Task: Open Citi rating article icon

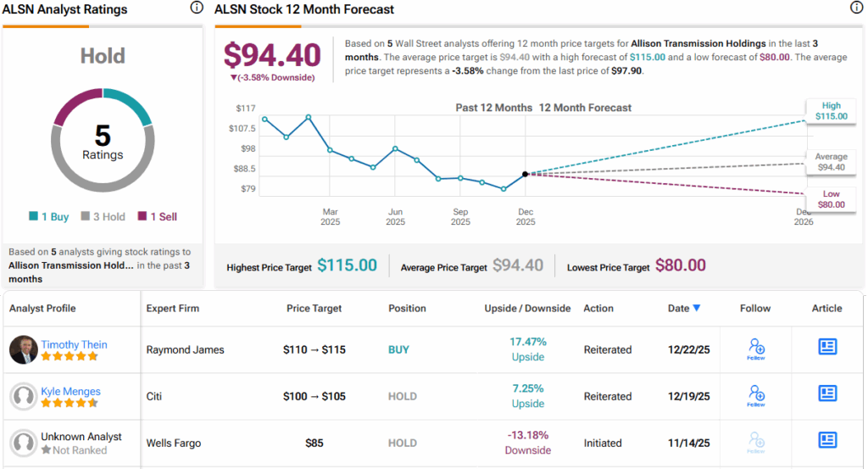Action: tap(827, 393)
